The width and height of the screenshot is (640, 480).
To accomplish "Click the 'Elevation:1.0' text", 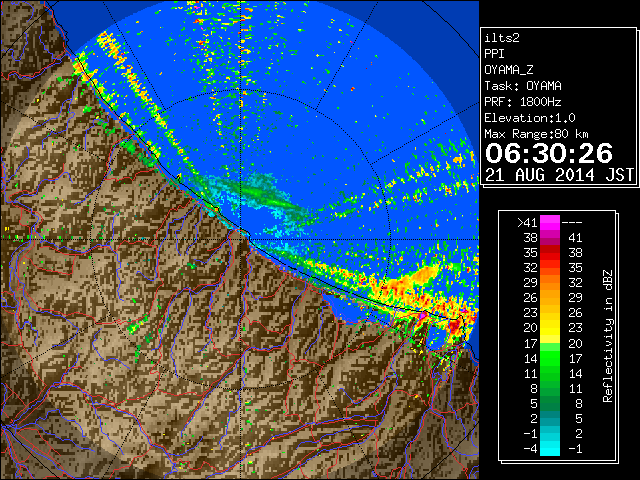I will click(530, 118).
